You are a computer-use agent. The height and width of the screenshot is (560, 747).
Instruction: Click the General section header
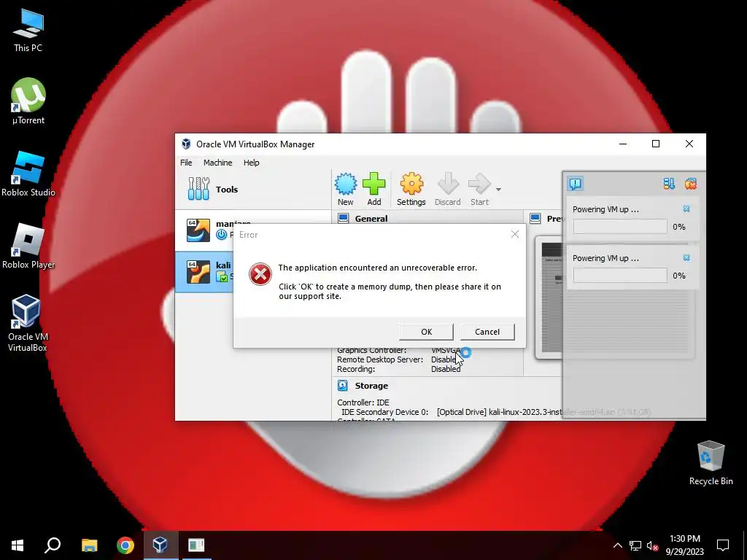point(371,219)
